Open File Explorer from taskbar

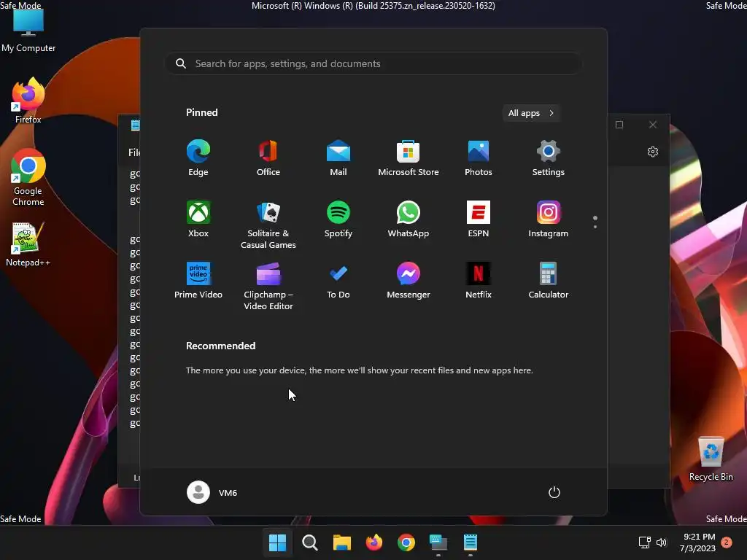coord(341,542)
